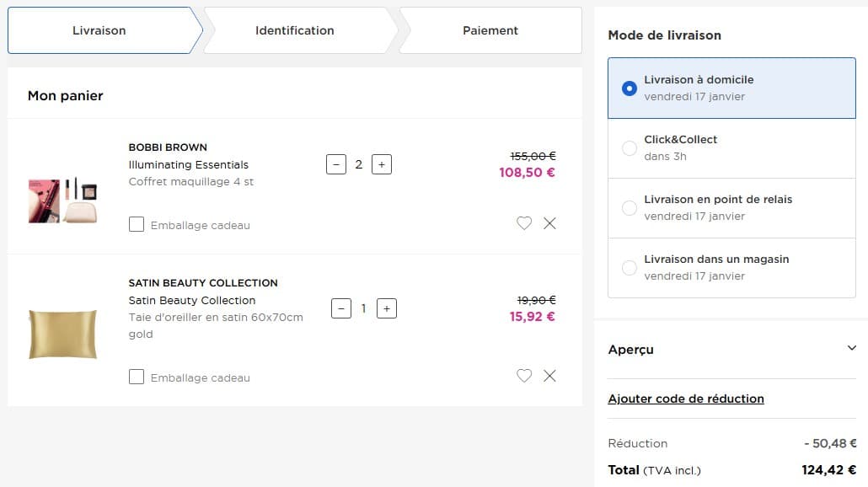The image size is (868, 487).
Task: Enable gift wrapping for the Bobbi Brown coffret
Action: click(137, 224)
